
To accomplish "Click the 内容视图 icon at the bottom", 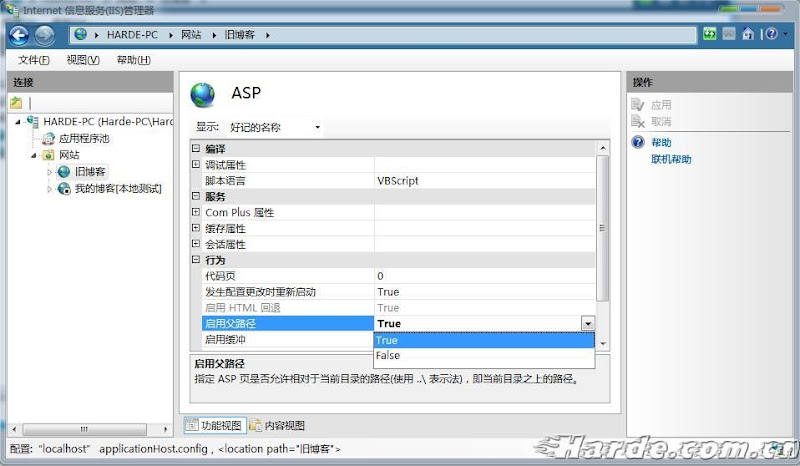I will coord(255,425).
